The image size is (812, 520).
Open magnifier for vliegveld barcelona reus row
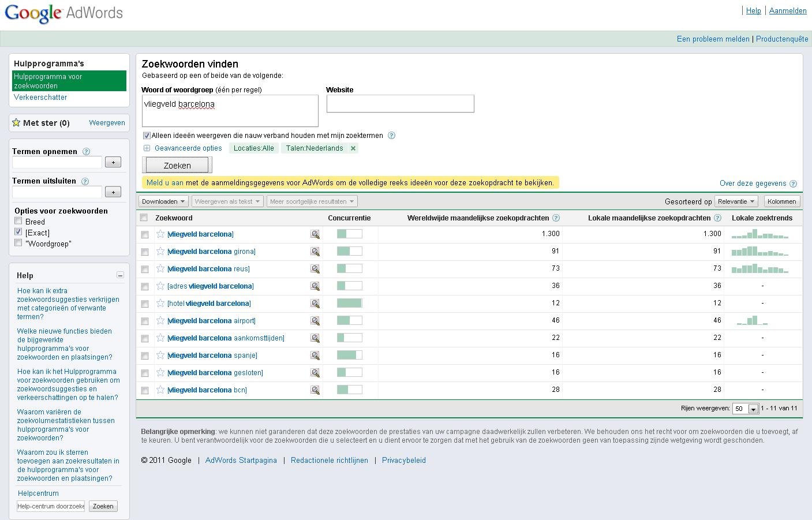click(315, 269)
